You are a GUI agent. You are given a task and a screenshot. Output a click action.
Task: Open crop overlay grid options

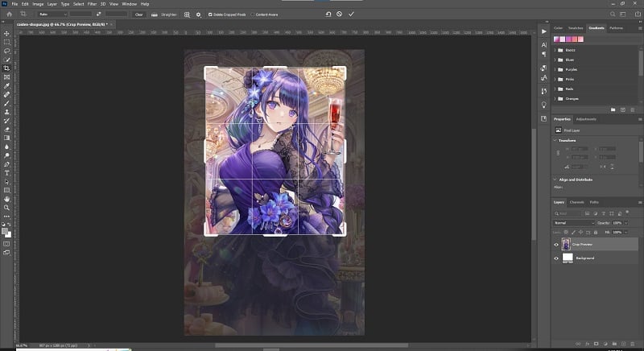coord(187,14)
